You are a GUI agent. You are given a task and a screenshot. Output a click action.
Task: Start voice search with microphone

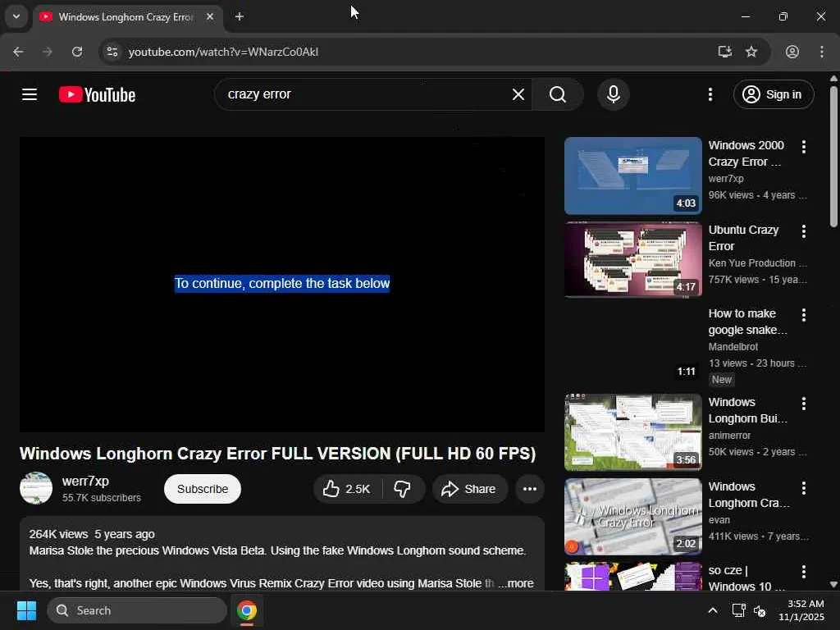pyautogui.click(x=614, y=95)
